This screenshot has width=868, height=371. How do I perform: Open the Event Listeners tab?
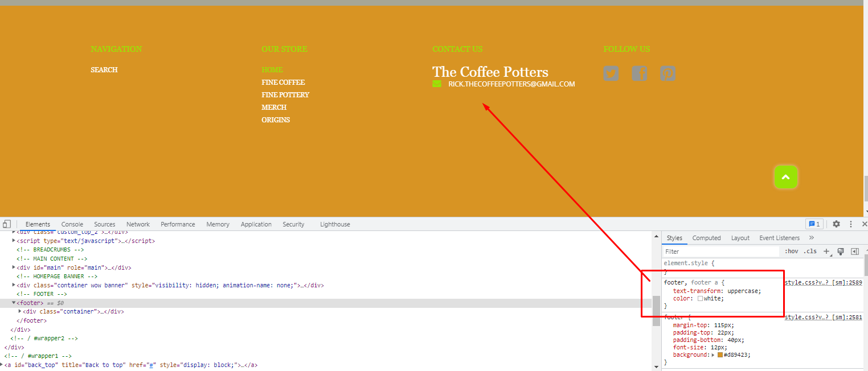pyautogui.click(x=780, y=238)
